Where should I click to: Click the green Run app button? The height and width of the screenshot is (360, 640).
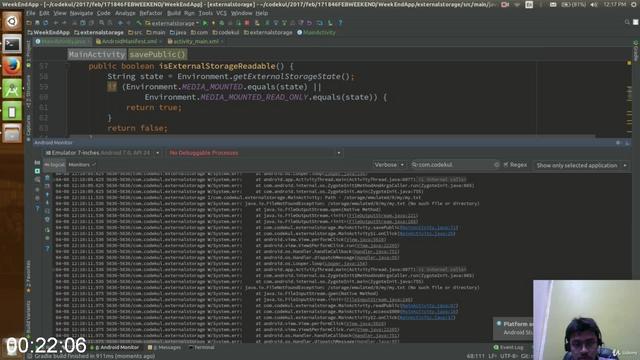point(205,23)
